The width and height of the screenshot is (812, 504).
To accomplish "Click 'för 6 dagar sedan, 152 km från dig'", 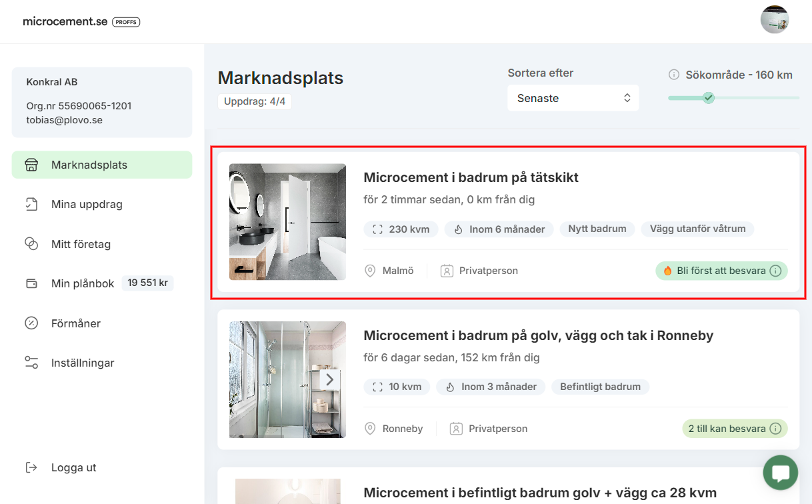I will click(x=451, y=357).
